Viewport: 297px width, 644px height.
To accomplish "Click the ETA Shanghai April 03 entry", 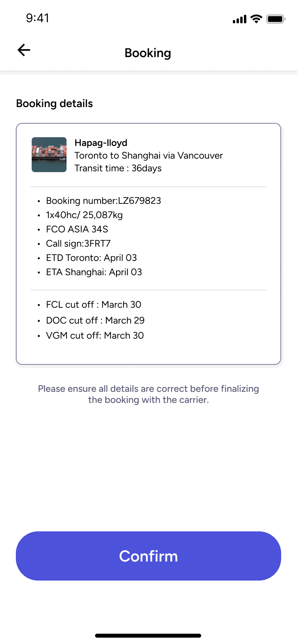I will click(94, 272).
